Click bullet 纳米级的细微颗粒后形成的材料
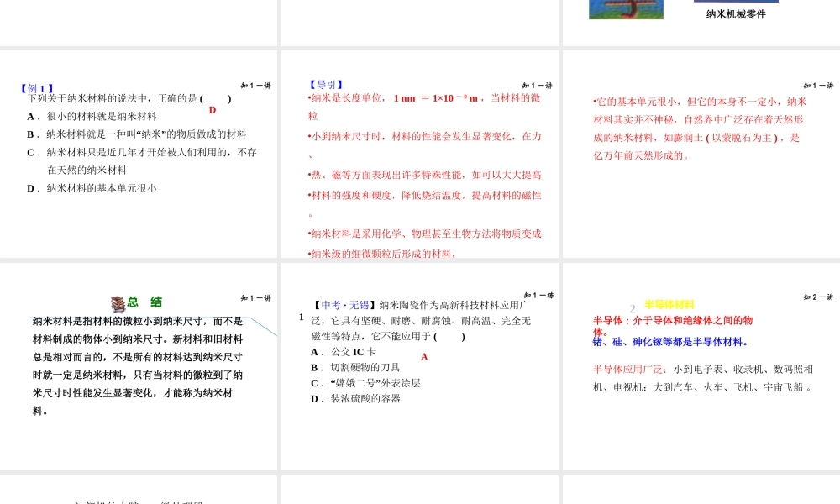840x504 pixels. click(382, 254)
